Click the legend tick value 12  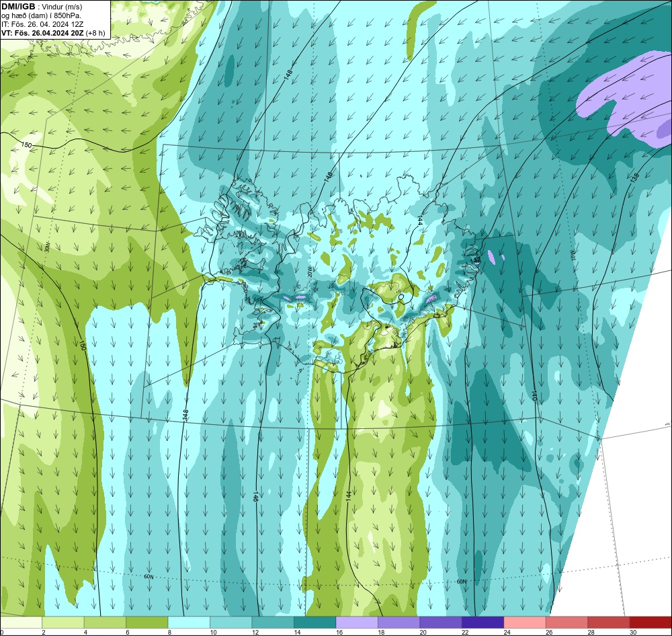point(254,632)
